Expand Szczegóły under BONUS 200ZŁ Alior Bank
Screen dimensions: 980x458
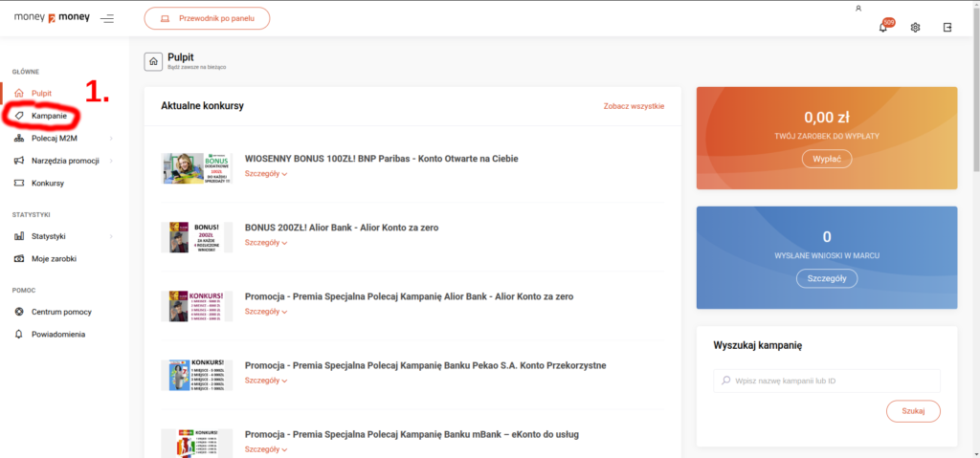point(266,243)
